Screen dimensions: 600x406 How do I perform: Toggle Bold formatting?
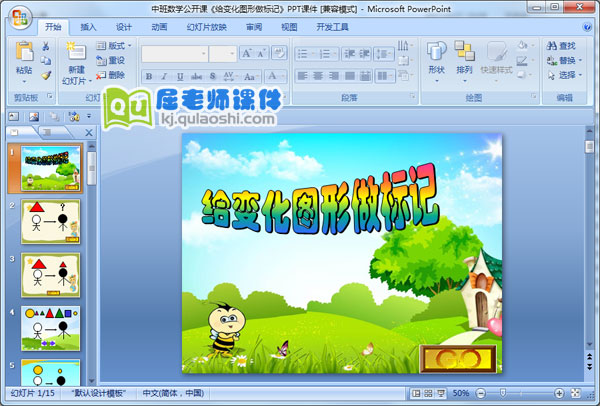pyautogui.click(x=149, y=76)
